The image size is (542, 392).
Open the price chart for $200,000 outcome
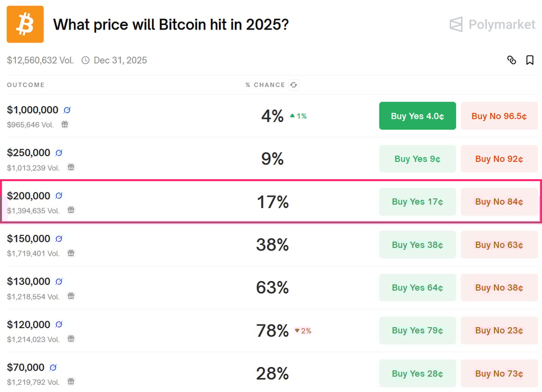(59, 195)
